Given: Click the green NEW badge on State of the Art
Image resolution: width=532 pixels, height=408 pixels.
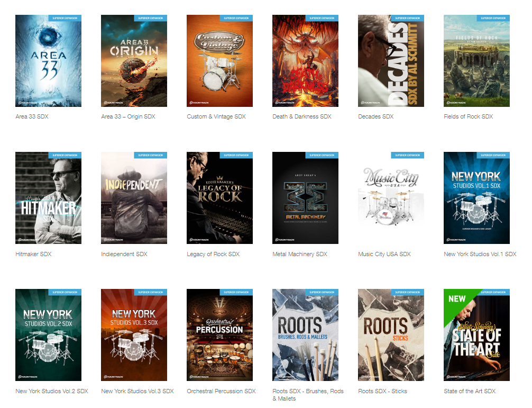Looking at the screenshot, I should [457, 300].
